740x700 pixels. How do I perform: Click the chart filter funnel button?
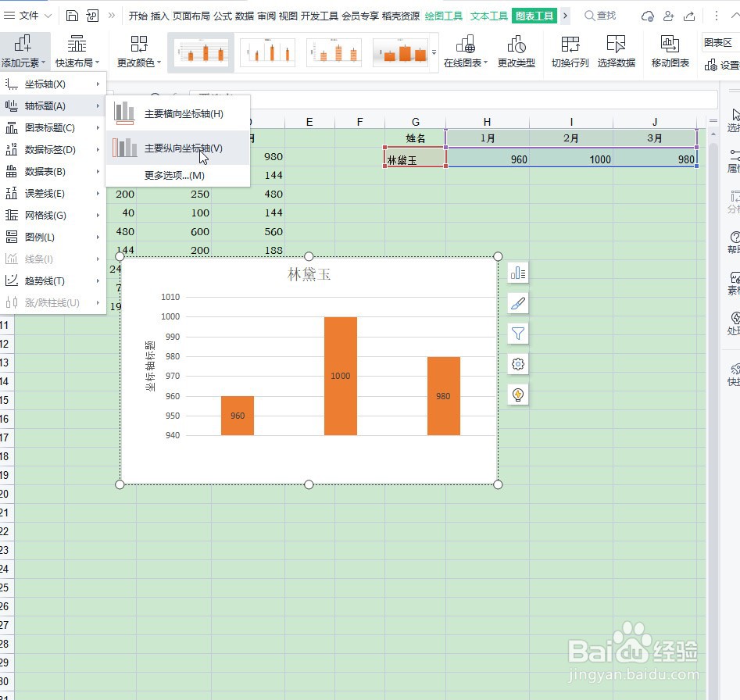(518, 334)
